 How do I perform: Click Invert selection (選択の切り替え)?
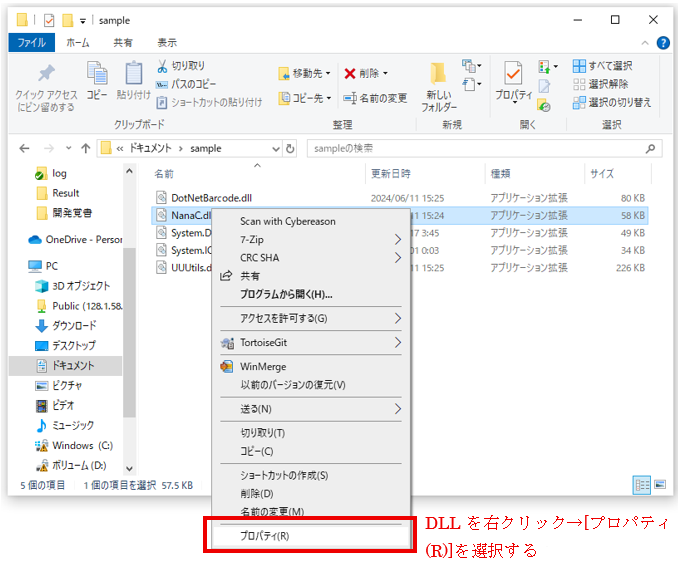click(611, 102)
